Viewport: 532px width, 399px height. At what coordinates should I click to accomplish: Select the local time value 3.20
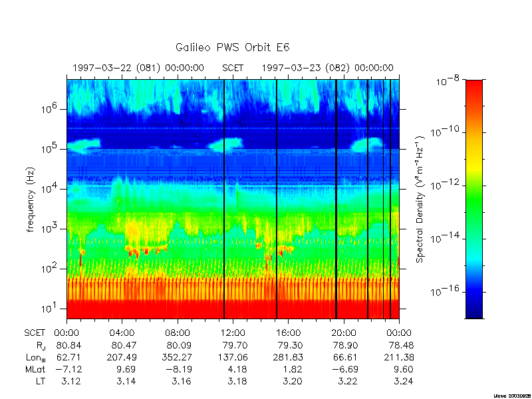(293, 381)
